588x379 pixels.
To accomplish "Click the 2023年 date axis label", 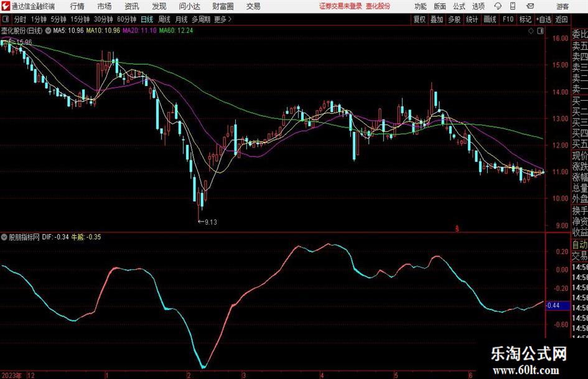I will 11,375.
